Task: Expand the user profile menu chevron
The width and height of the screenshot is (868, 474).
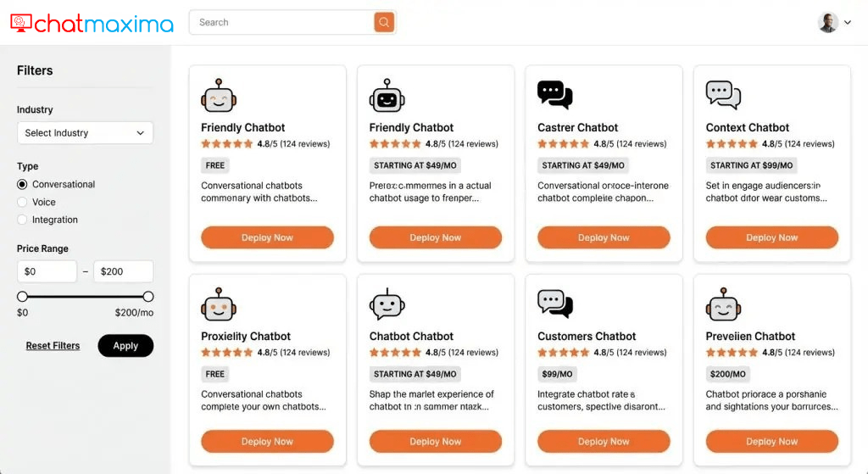Action: point(848,23)
